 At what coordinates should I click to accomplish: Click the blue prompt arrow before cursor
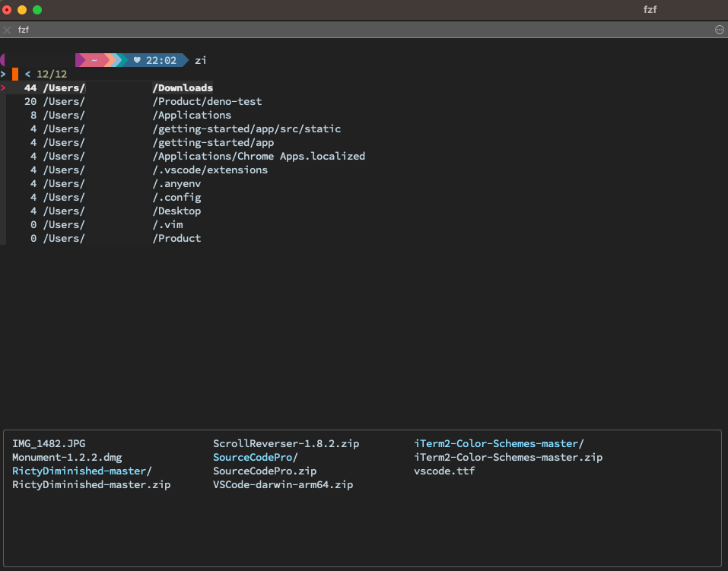[3, 74]
